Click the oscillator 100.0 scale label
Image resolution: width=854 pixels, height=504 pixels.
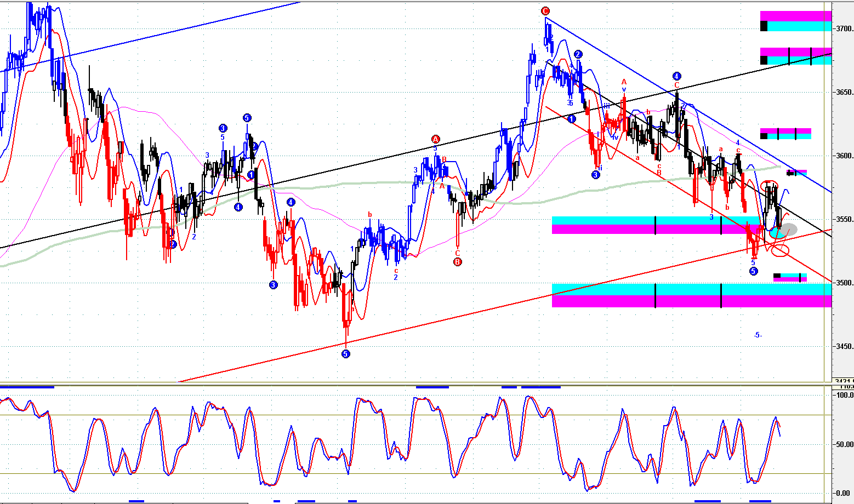845,395
